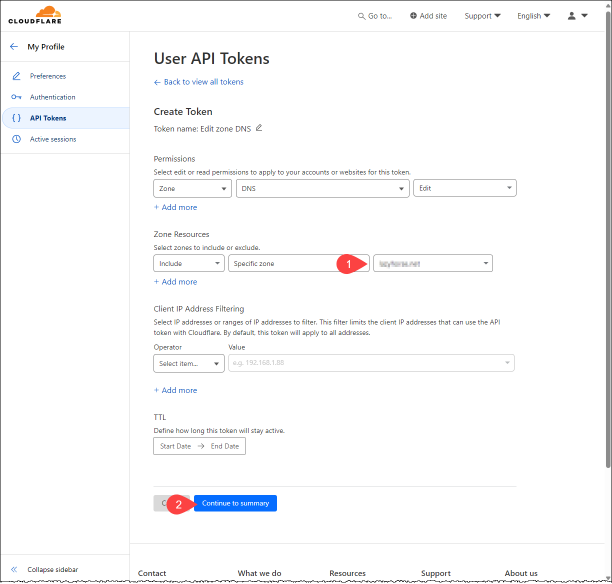
Task: Select API Tokens in the sidebar
Action: pyautogui.click(x=49, y=118)
